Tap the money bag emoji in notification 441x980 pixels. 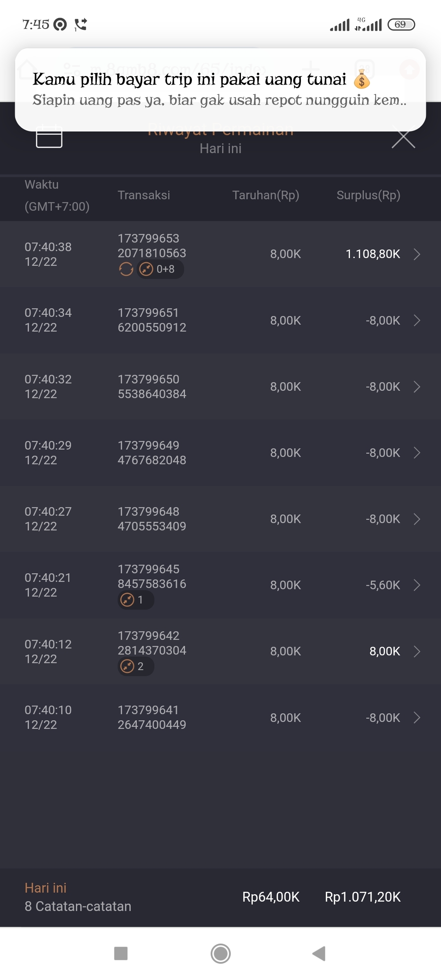tap(362, 80)
